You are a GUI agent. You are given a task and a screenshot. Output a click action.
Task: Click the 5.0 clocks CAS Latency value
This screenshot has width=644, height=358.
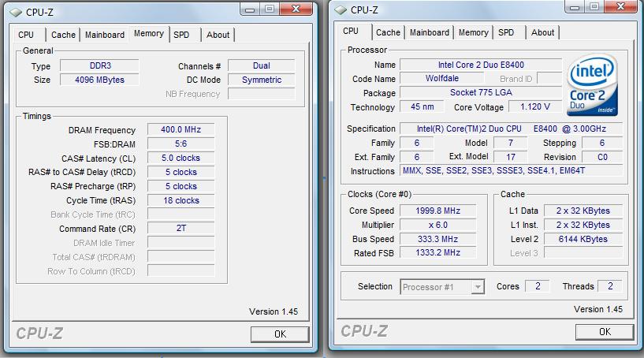(181, 158)
